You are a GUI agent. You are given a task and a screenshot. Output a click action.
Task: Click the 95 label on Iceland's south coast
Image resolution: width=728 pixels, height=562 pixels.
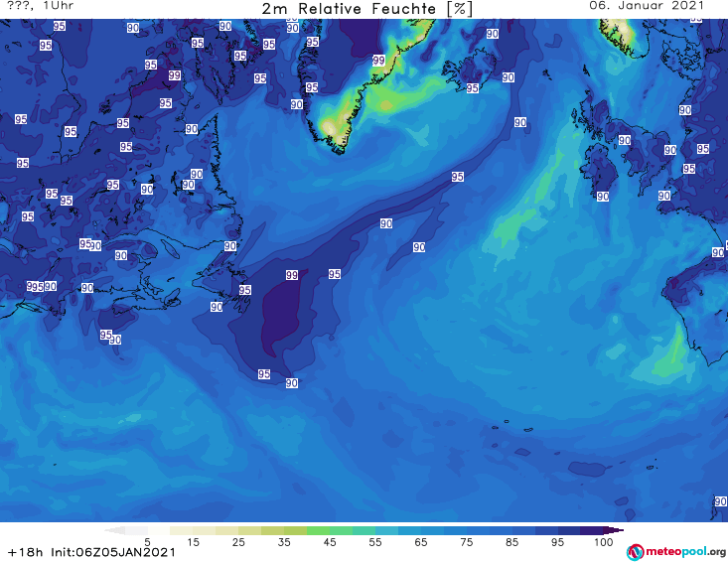[x=472, y=87]
